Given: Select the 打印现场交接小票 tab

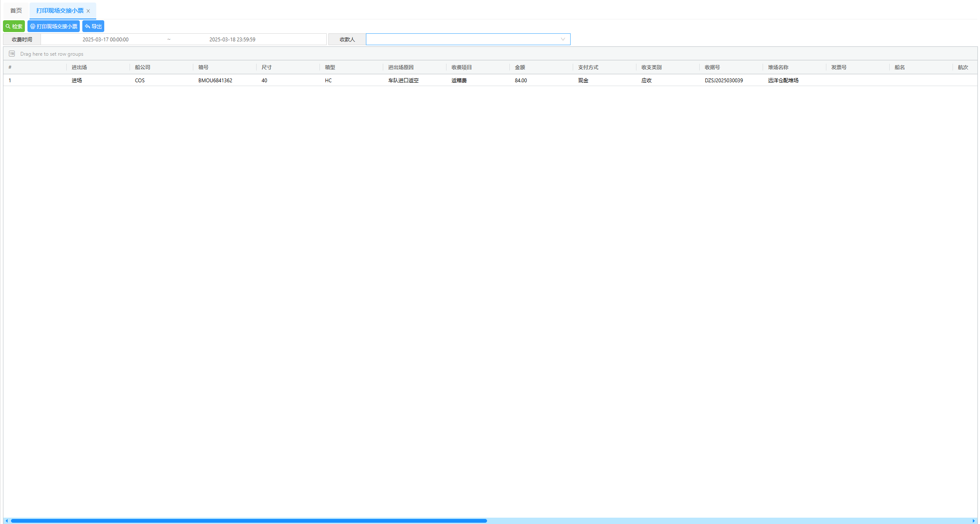Looking at the screenshot, I should click(60, 11).
